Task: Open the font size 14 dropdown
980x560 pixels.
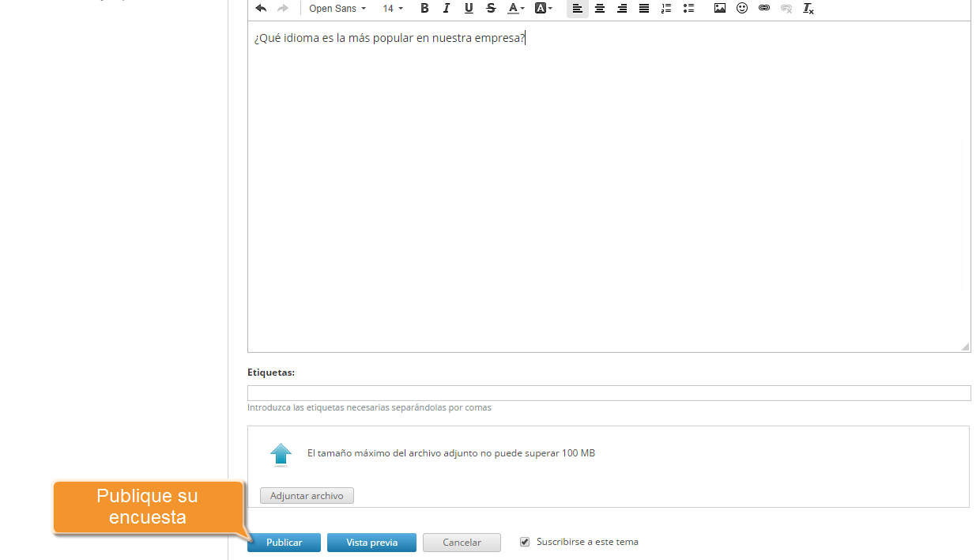Action: [393, 8]
